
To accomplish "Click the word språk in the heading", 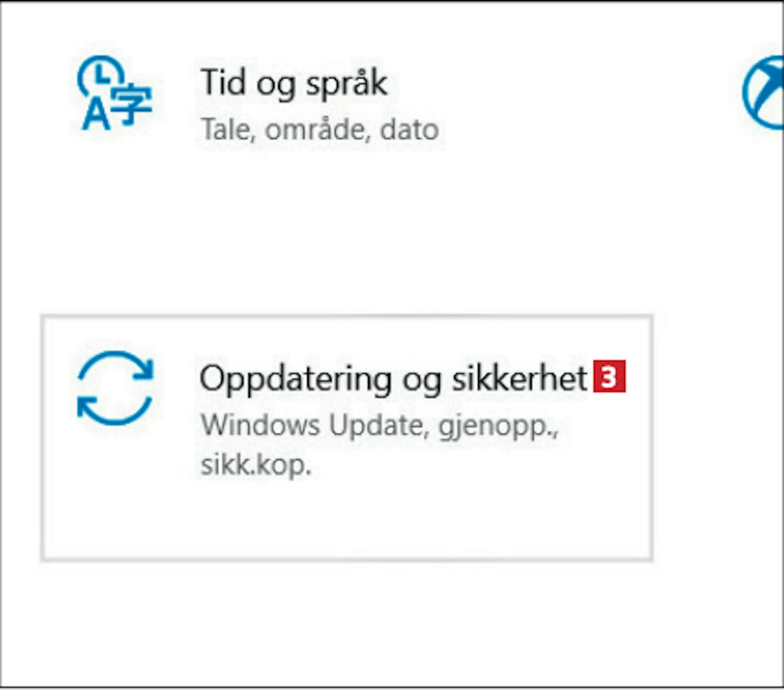I will click(347, 84).
